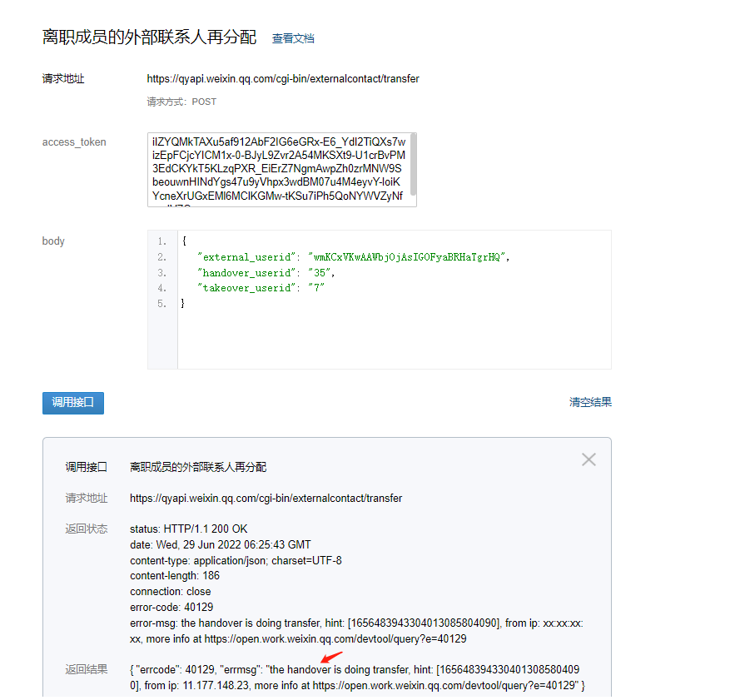Click the 调用接口 label in result panel
730x700 pixels.
pyautogui.click(x=86, y=467)
